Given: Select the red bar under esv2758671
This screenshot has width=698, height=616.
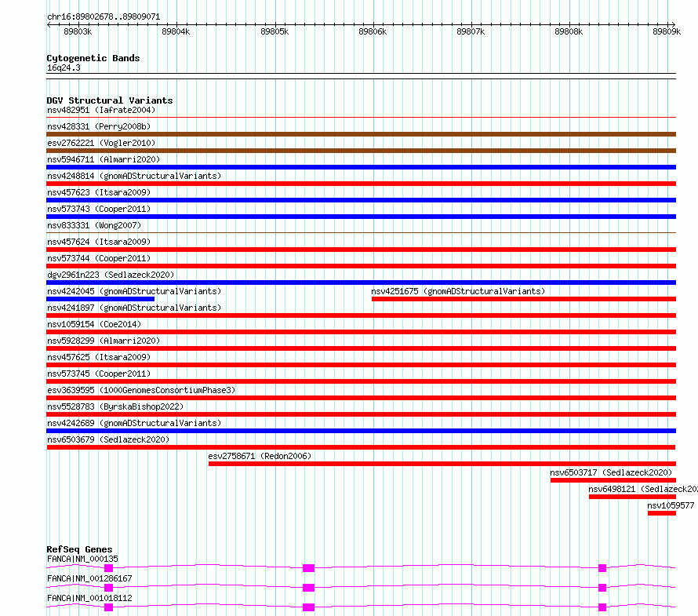Looking at the screenshot, I should pos(442,464).
